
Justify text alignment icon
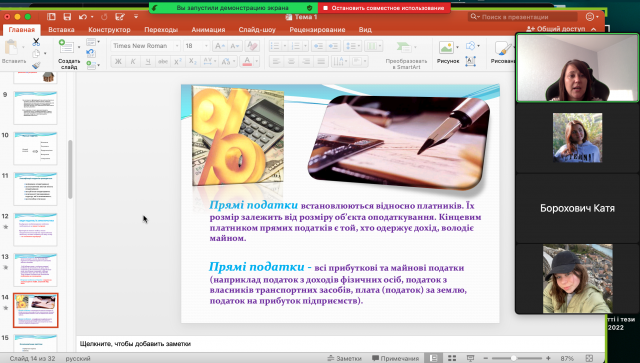(x=321, y=62)
